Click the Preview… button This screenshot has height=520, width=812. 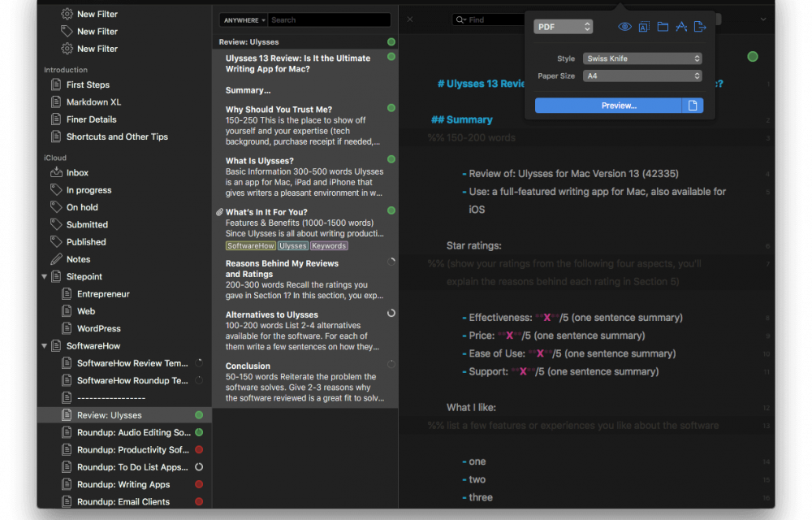coord(608,106)
